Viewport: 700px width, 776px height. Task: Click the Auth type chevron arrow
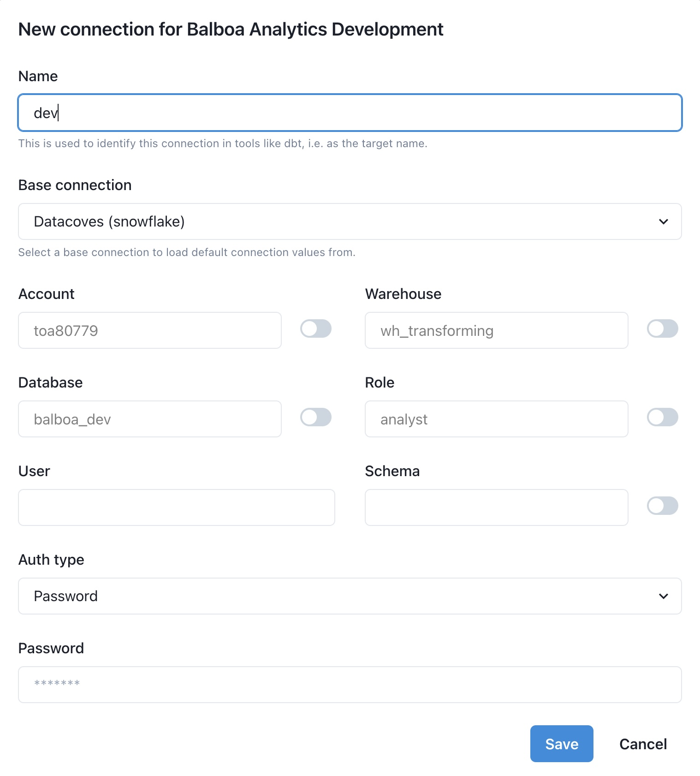pyautogui.click(x=664, y=596)
